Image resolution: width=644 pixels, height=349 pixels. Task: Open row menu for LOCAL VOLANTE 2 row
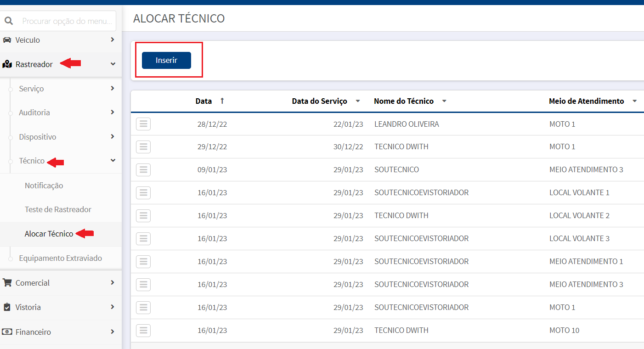pyautogui.click(x=143, y=216)
